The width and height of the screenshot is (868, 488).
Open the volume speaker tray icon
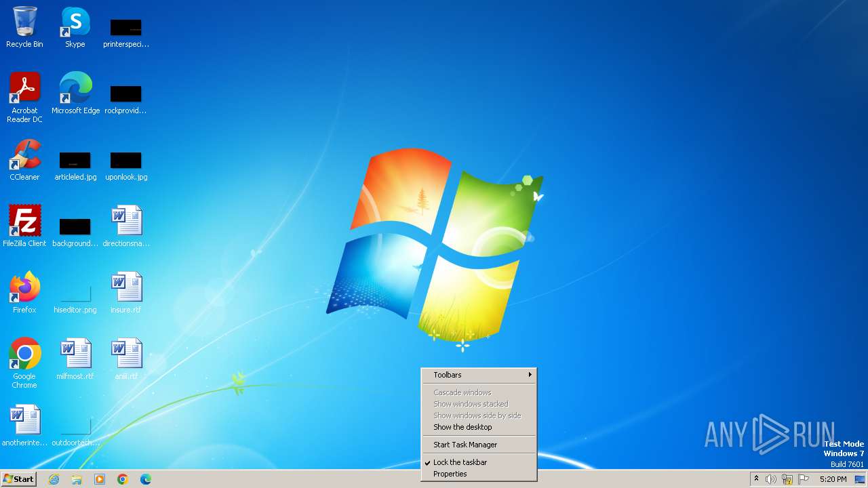tap(771, 479)
